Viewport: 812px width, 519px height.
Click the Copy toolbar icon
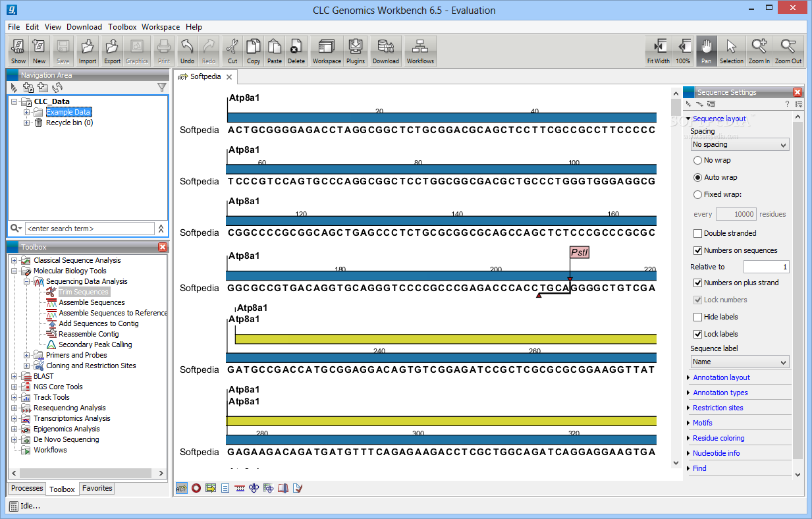point(254,51)
